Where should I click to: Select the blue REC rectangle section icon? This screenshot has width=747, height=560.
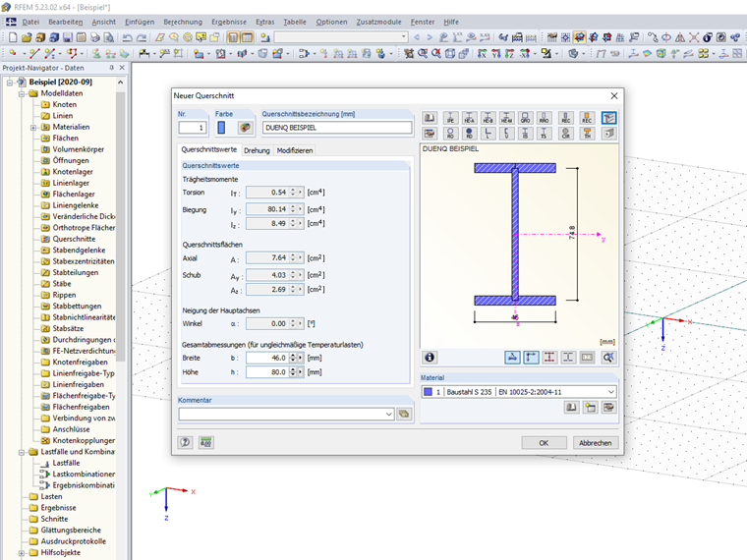tap(565, 118)
